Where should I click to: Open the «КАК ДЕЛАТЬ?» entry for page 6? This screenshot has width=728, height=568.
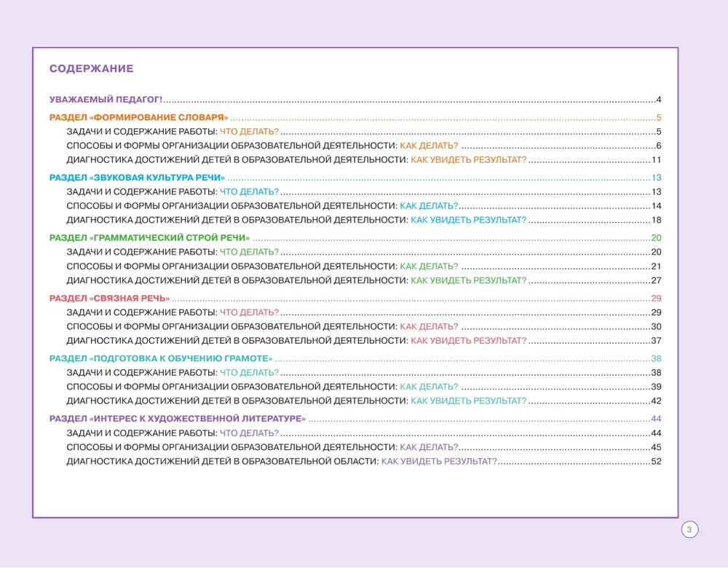(x=429, y=146)
